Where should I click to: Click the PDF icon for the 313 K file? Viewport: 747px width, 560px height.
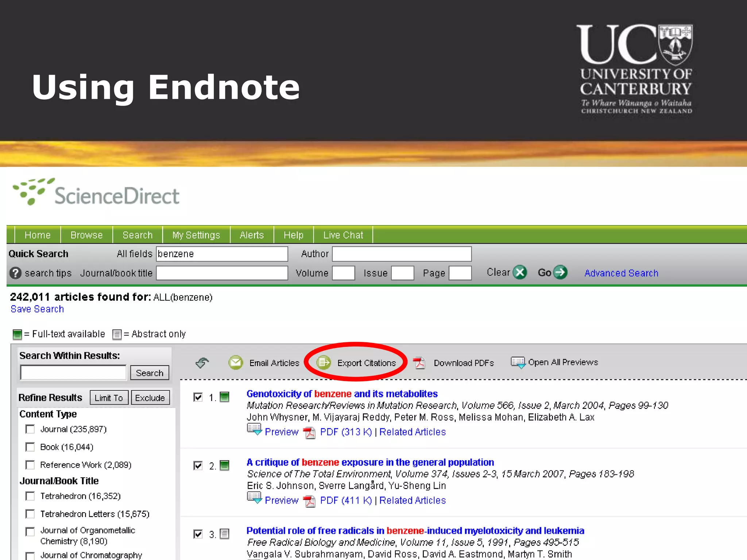[x=310, y=432]
